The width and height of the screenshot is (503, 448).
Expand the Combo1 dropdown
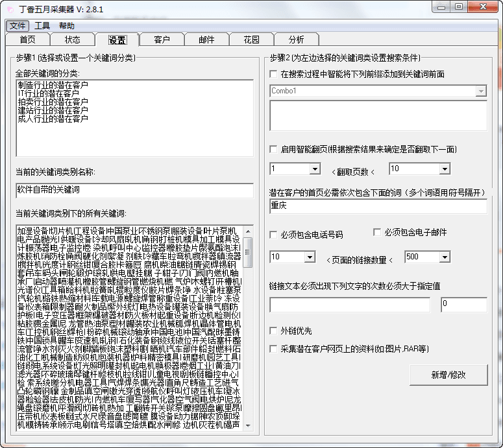pos(480,91)
